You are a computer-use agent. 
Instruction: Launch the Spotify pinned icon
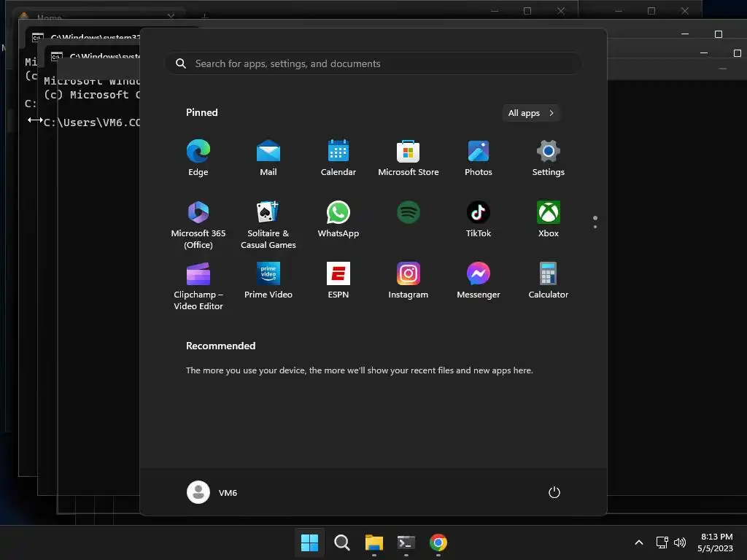409,213
